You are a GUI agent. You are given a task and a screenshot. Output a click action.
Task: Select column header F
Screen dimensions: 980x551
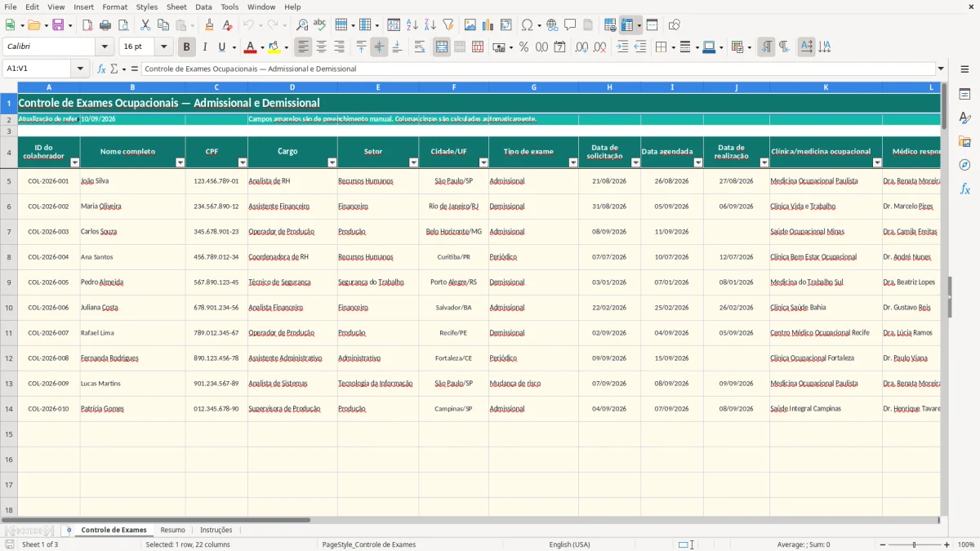454,87
